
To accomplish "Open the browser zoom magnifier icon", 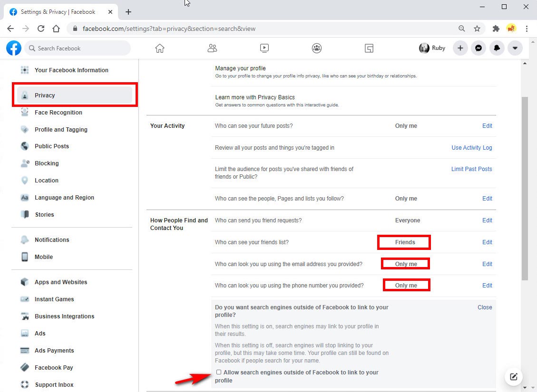I will point(462,29).
